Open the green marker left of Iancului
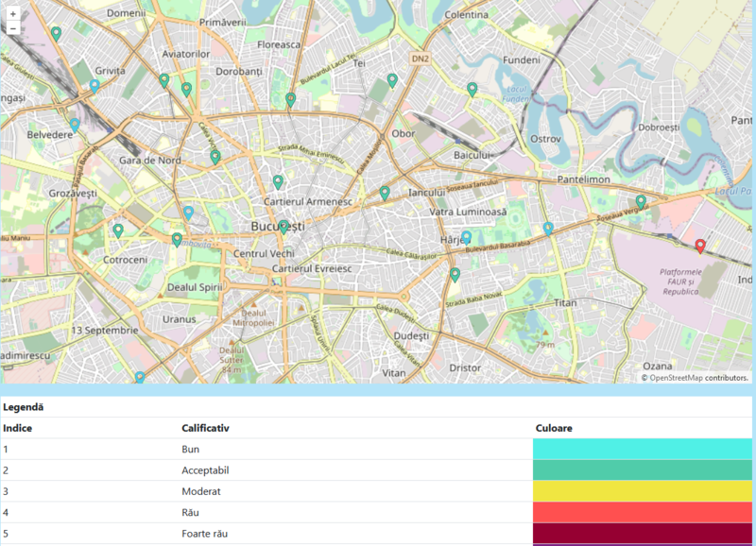Screen dimensions: 756x546 385,192
